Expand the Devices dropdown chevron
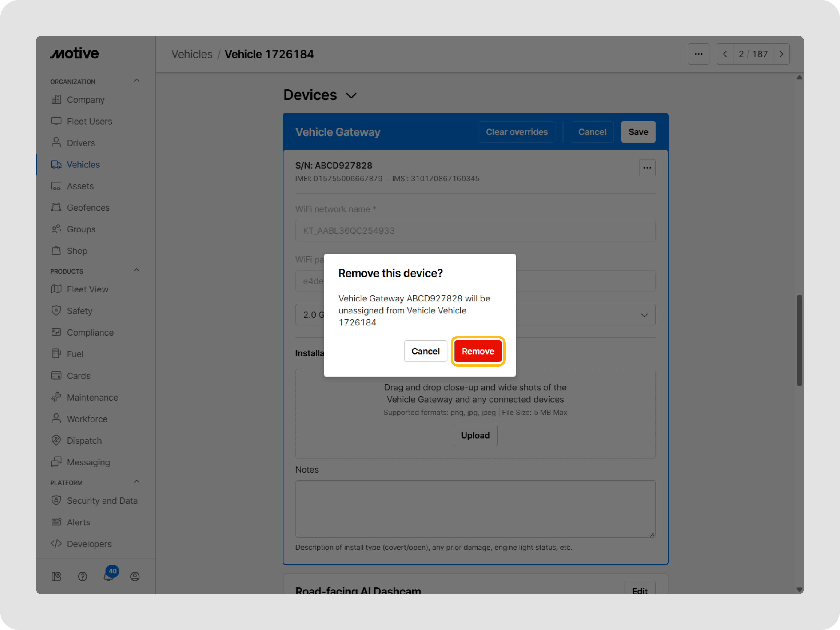Viewport: 840px width, 630px height. click(x=351, y=95)
